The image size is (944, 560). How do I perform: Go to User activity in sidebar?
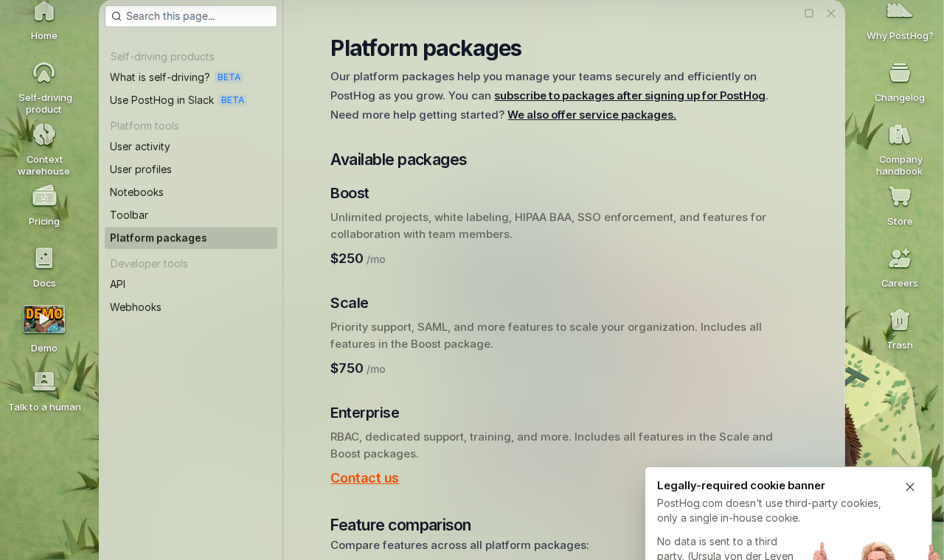pos(191,147)
